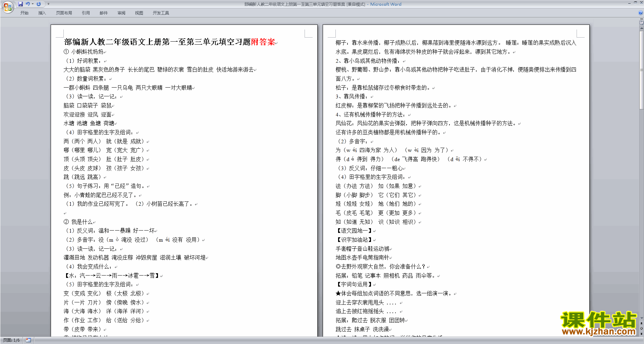Viewport: 644px width, 344px height.
Task: Click the line 2、靠小鸟或其他动物传播：
Action: [x=368, y=61]
